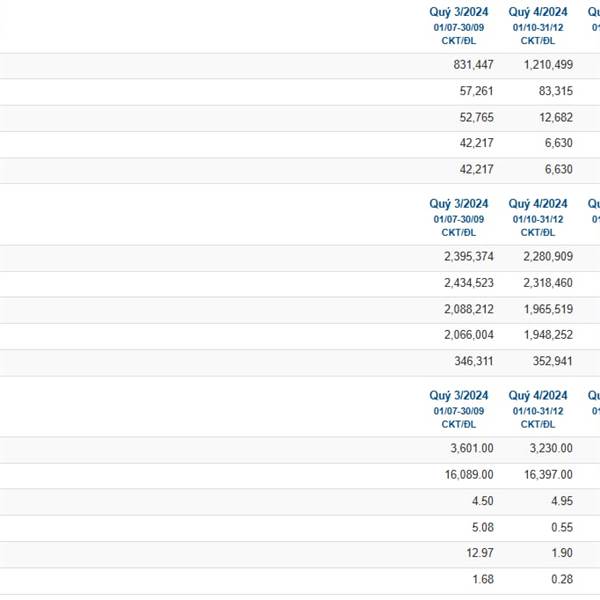Click the 52,765 value
The image size is (600, 600).
[x=476, y=117]
